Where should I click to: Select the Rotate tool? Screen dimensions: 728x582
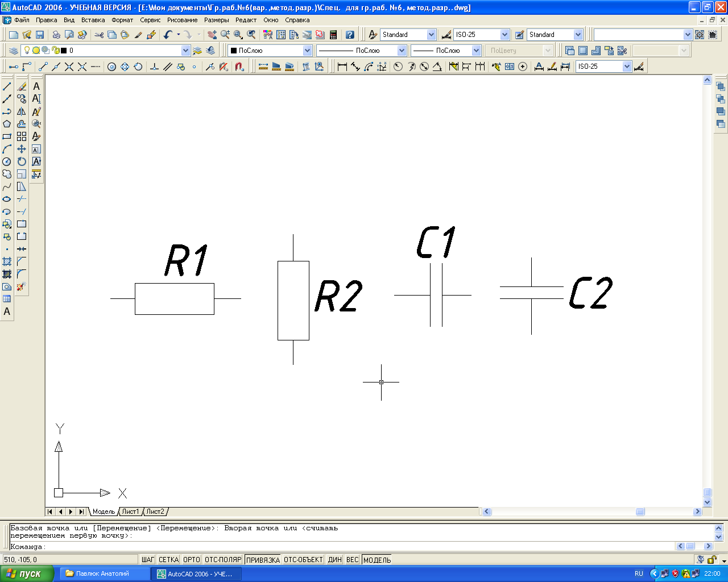click(22, 161)
